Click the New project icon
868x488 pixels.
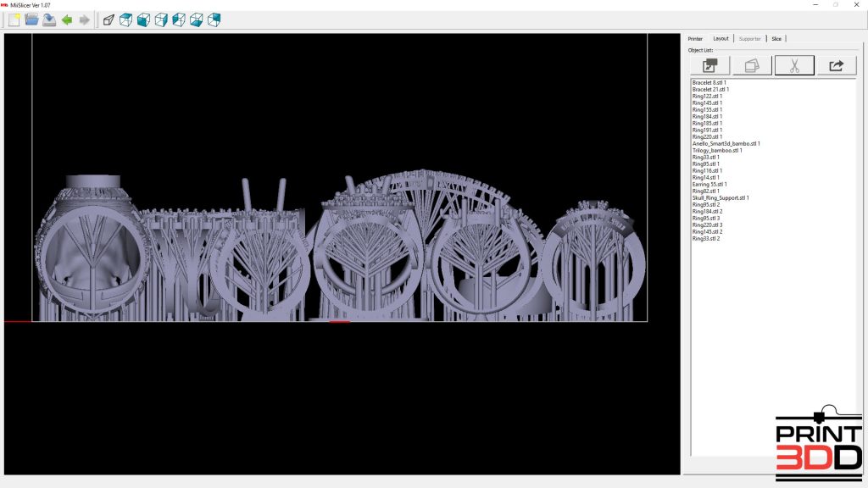14,19
